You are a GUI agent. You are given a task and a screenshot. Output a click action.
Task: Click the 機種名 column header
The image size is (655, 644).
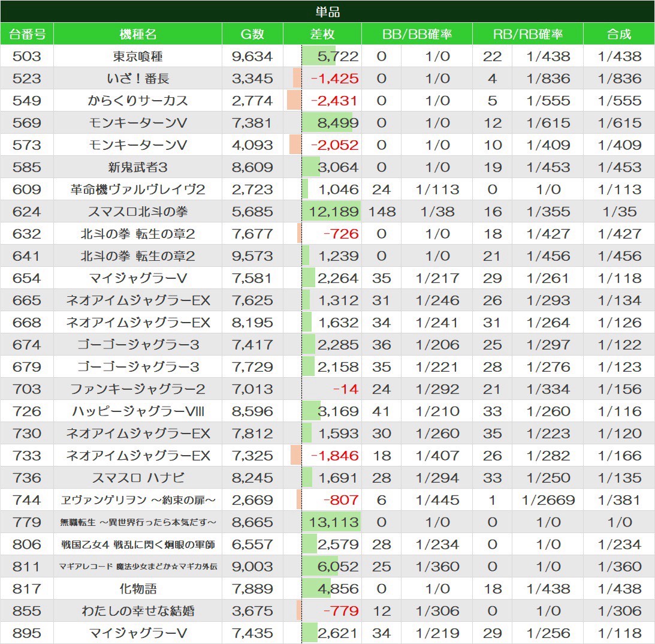[138, 34]
